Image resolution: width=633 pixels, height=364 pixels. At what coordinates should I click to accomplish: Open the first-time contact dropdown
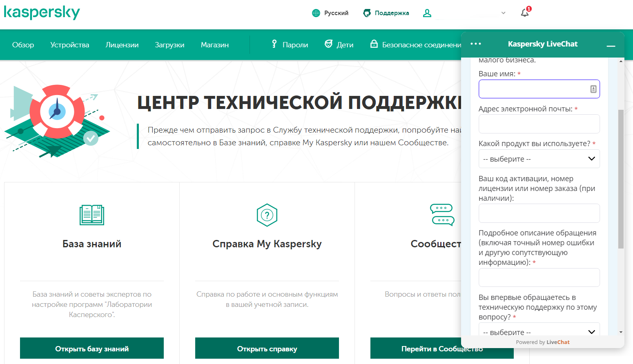coord(539,331)
